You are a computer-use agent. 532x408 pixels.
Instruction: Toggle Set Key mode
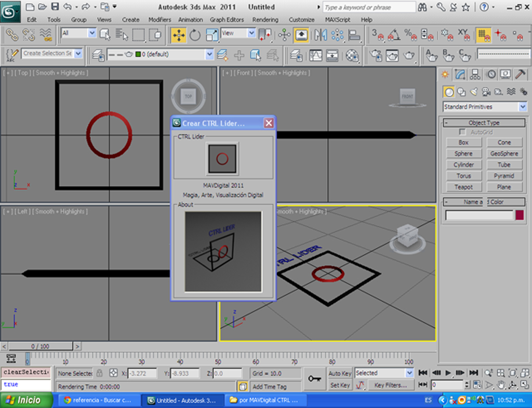click(340, 385)
